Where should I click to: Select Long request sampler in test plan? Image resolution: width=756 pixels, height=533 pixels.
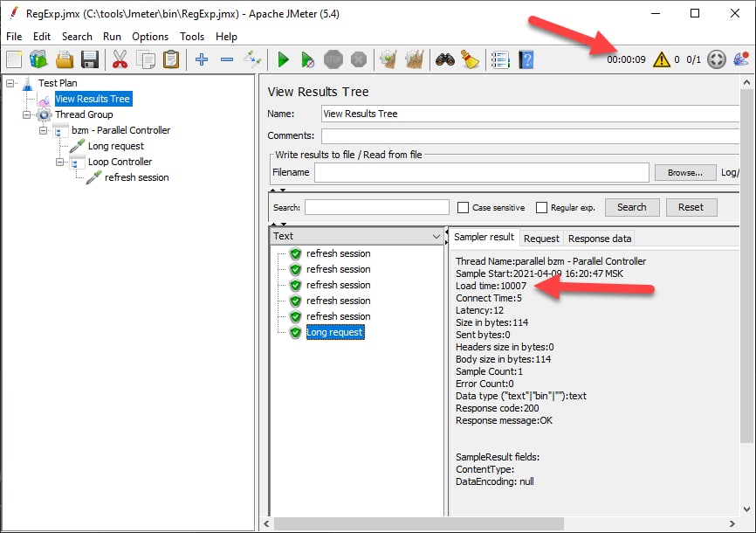[116, 146]
